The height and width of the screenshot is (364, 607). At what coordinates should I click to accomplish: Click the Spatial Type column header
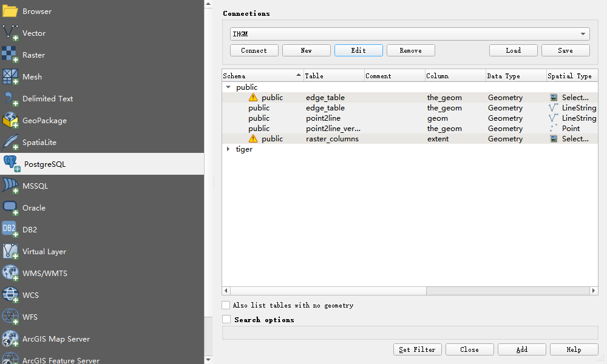click(x=572, y=76)
